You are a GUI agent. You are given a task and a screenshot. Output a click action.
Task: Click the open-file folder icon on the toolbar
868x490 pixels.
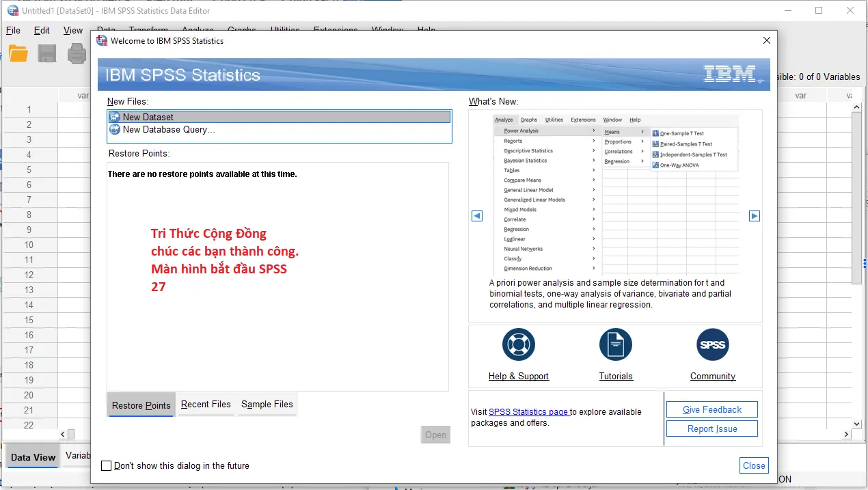18,53
